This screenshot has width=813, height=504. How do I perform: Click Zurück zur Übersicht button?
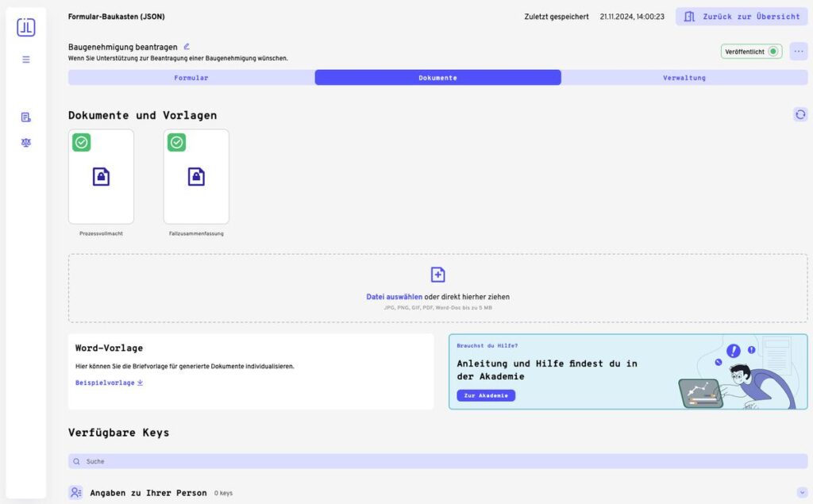742,17
